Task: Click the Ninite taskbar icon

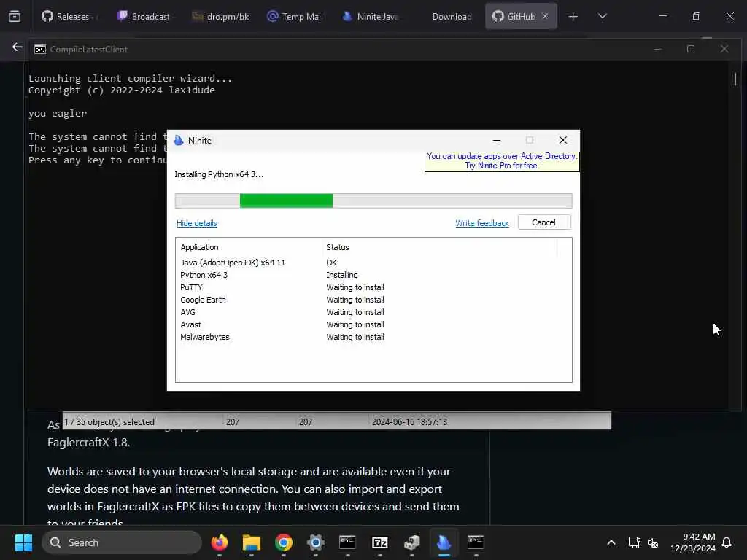Action: (x=444, y=542)
